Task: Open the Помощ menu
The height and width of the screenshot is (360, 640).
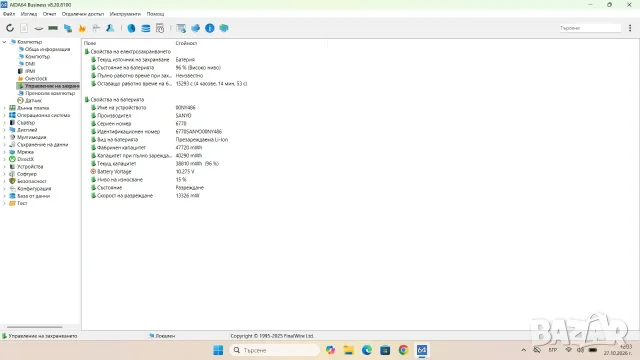Action: (x=156, y=14)
